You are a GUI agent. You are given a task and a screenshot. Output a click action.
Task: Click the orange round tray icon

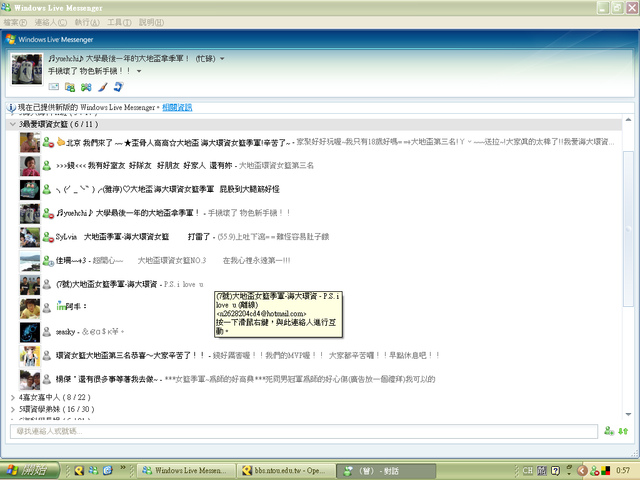(582, 471)
